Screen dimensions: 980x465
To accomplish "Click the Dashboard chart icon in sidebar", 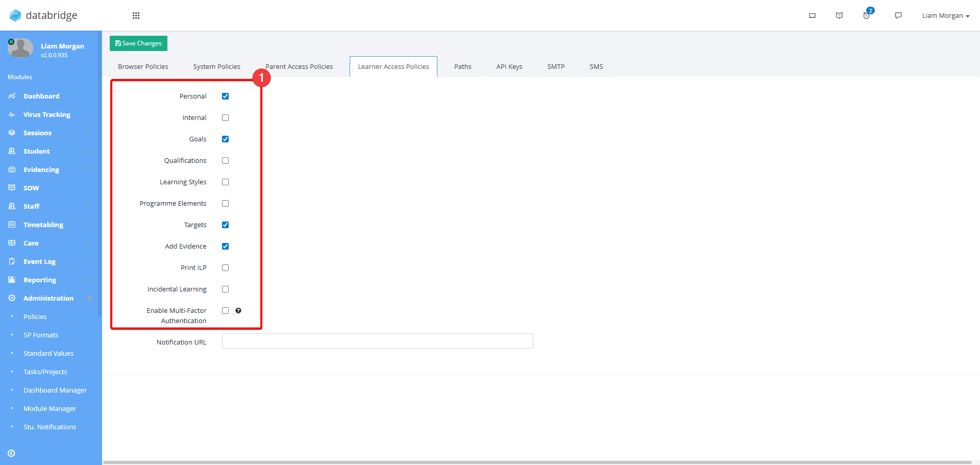I will click(12, 96).
